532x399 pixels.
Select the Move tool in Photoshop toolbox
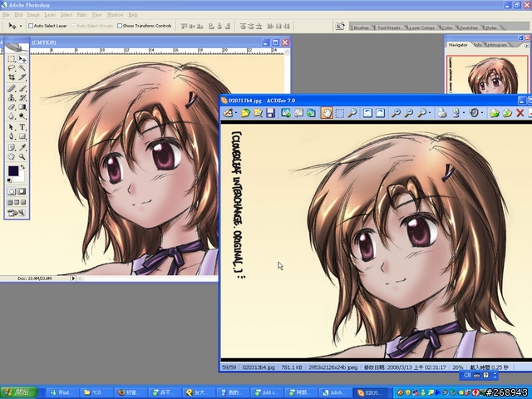point(22,59)
